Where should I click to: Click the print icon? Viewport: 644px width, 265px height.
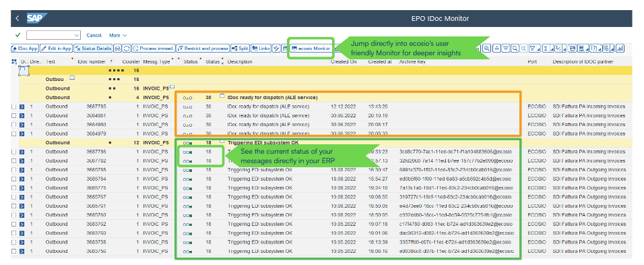click(573, 49)
